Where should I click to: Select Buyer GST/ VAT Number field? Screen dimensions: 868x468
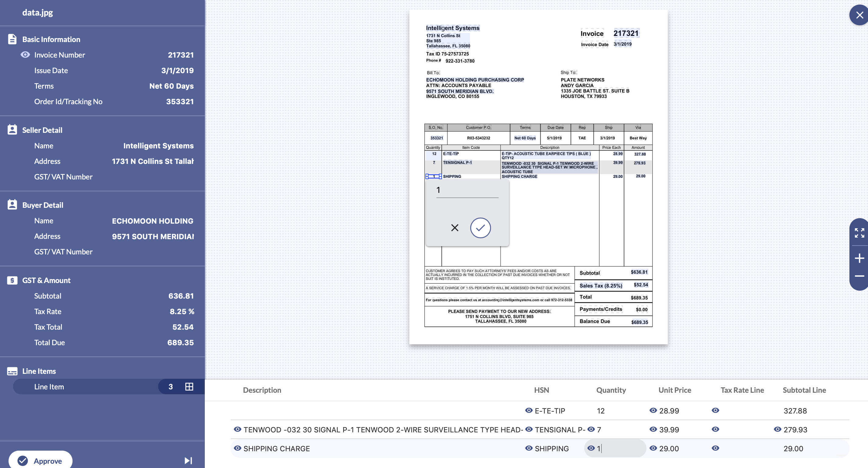(114, 251)
